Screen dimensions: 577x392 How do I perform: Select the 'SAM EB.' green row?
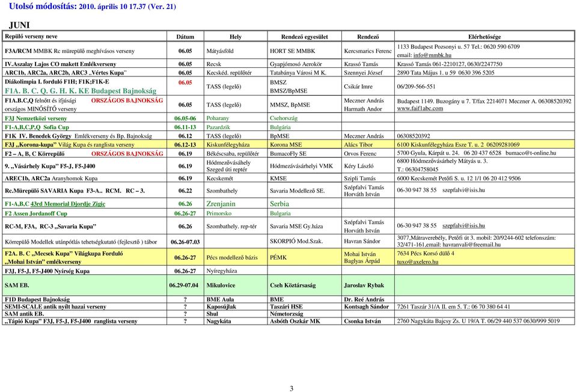click(288, 285)
